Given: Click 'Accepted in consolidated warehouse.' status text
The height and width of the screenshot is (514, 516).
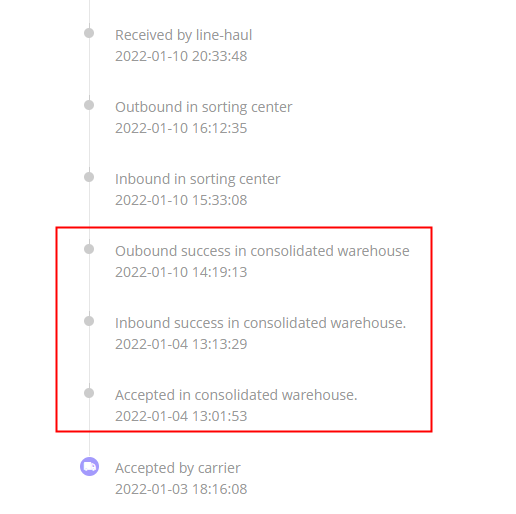Looking at the screenshot, I should (236, 395).
